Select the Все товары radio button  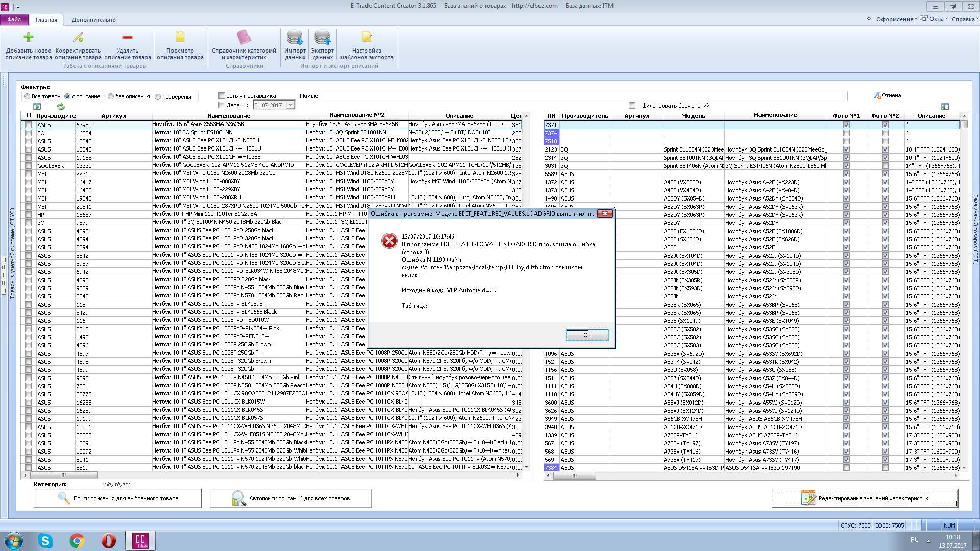coord(27,97)
